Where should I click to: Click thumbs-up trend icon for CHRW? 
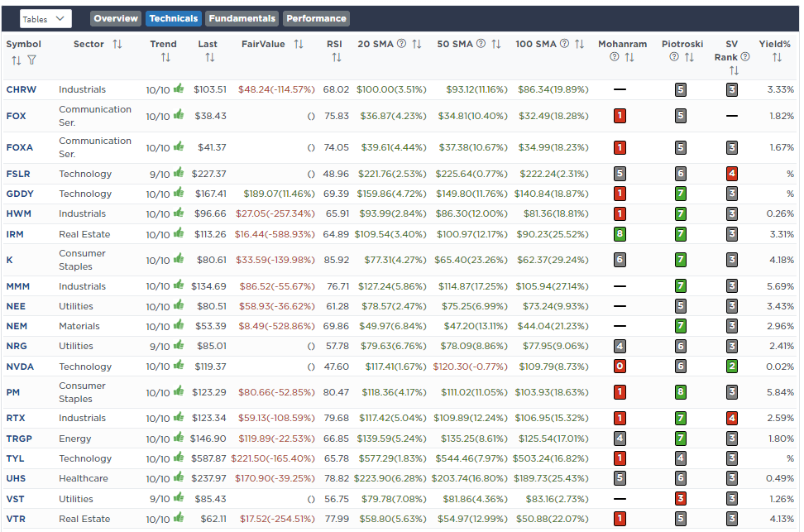tap(179, 89)
